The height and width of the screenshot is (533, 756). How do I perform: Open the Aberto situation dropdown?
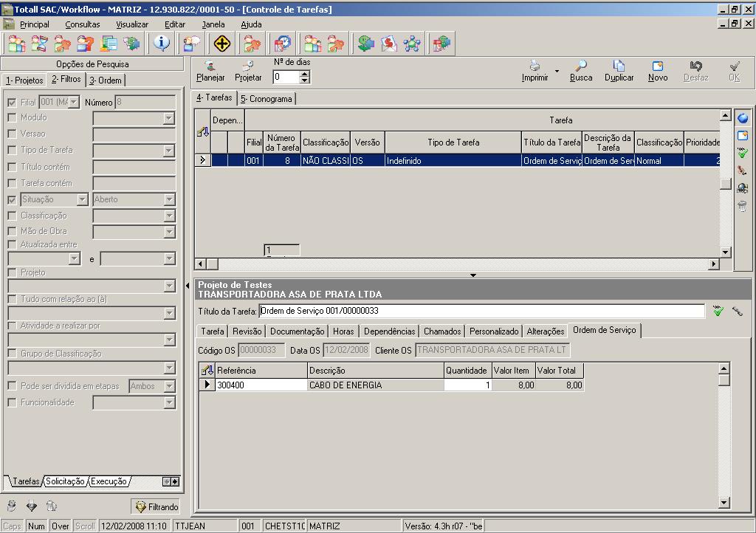pyautogui.click(x=169, y=199)
